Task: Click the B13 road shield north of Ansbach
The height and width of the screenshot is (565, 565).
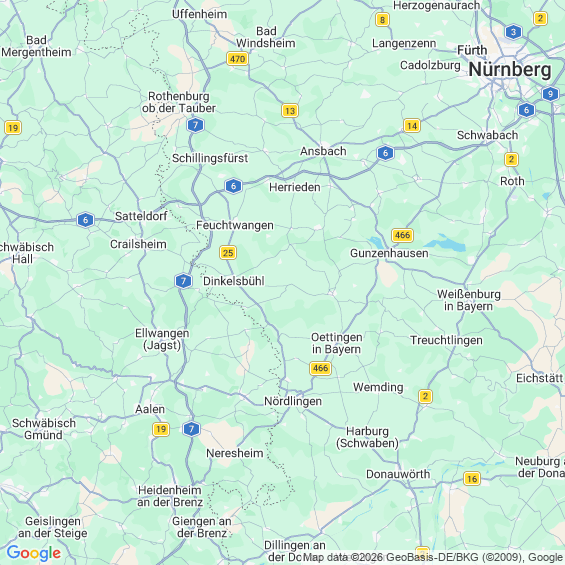Action: coord(290,111)
